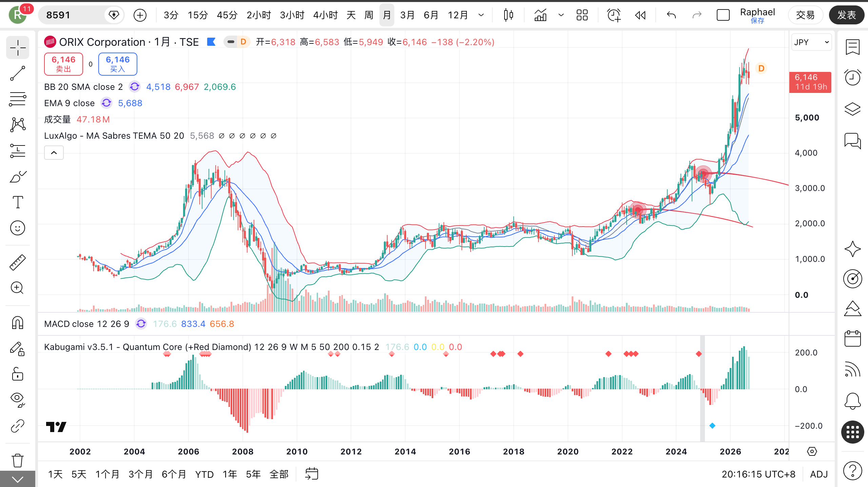The height and width of the screenshot is (487, 868).
Task: Switch to the 2小时 timeframe
Action: [259, 15]
